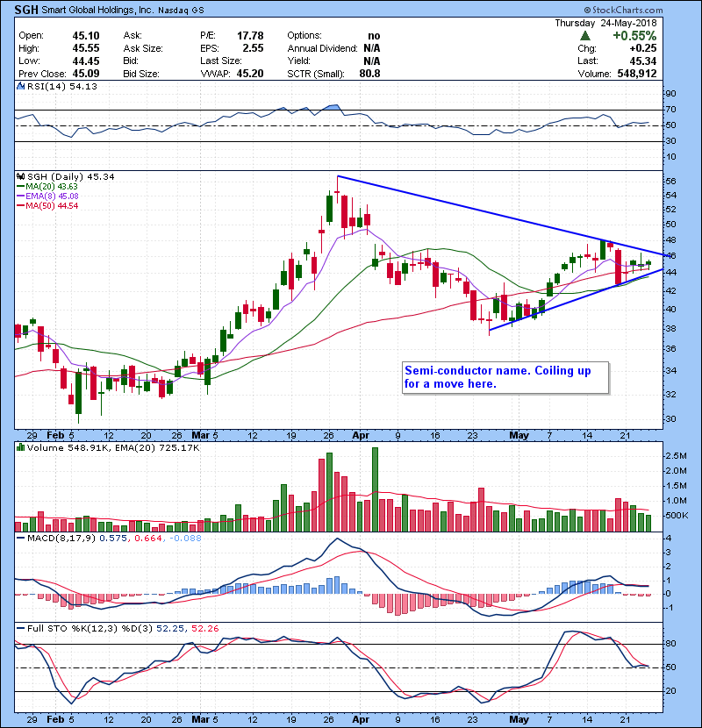This screenshot has height=728, width=702.
Task: Click the Last Size label
Action: point(220,61)
